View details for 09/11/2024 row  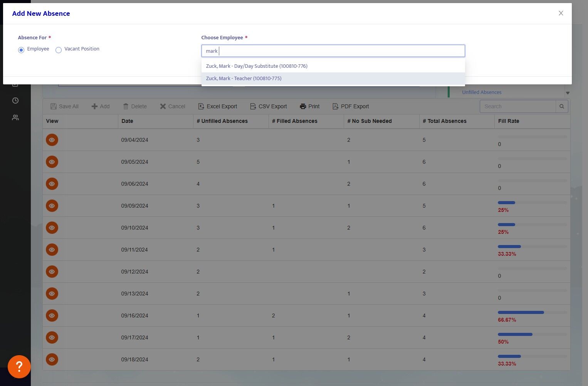tap(52, 250)
